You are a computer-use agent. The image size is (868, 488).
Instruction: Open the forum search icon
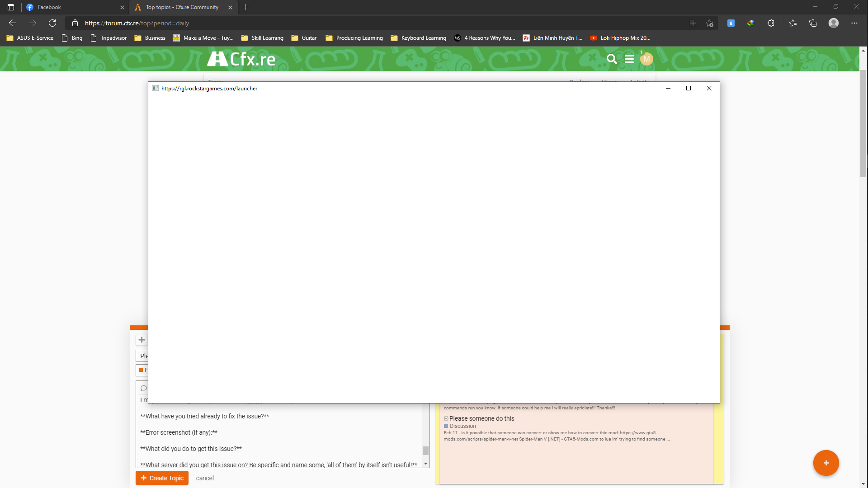(611, 59)
